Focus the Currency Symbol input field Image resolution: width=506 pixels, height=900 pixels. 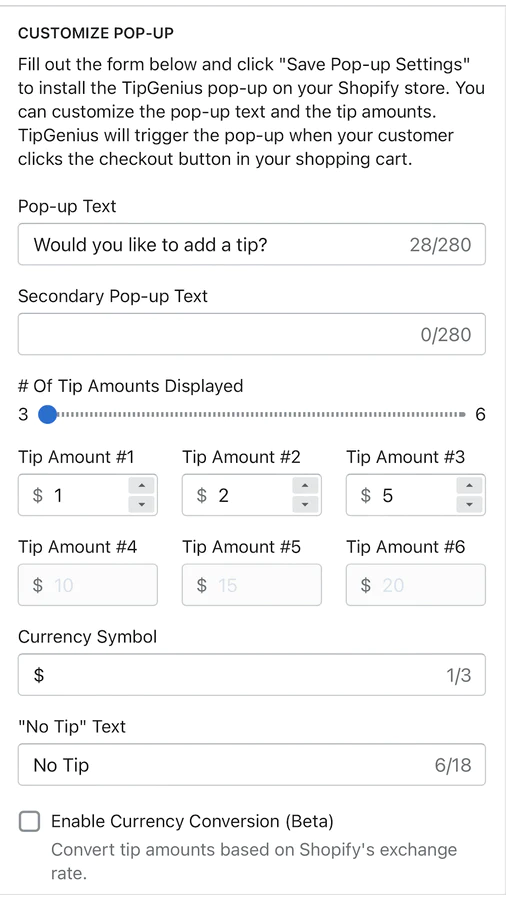coord(252,674)
